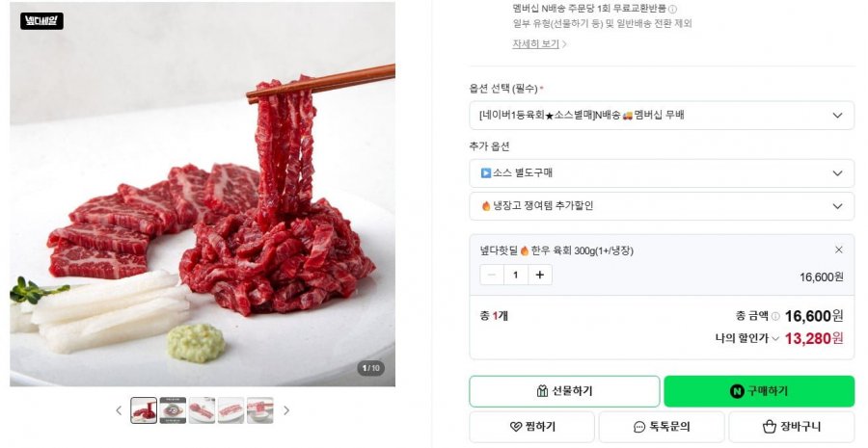Click the 선물하기 gift button
Viewport: 868px width, 448px height.
point(564,391)
